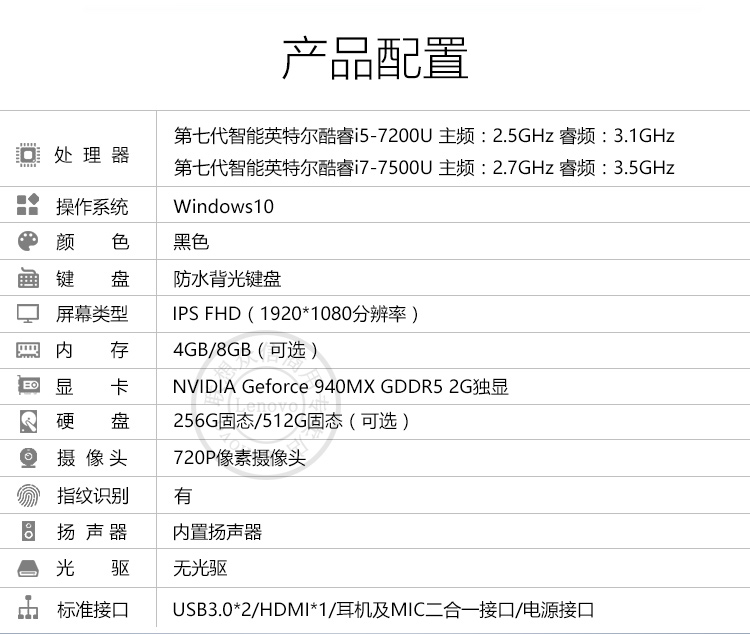
Task: Click the standard ports network icon
Action: (28, 608)
